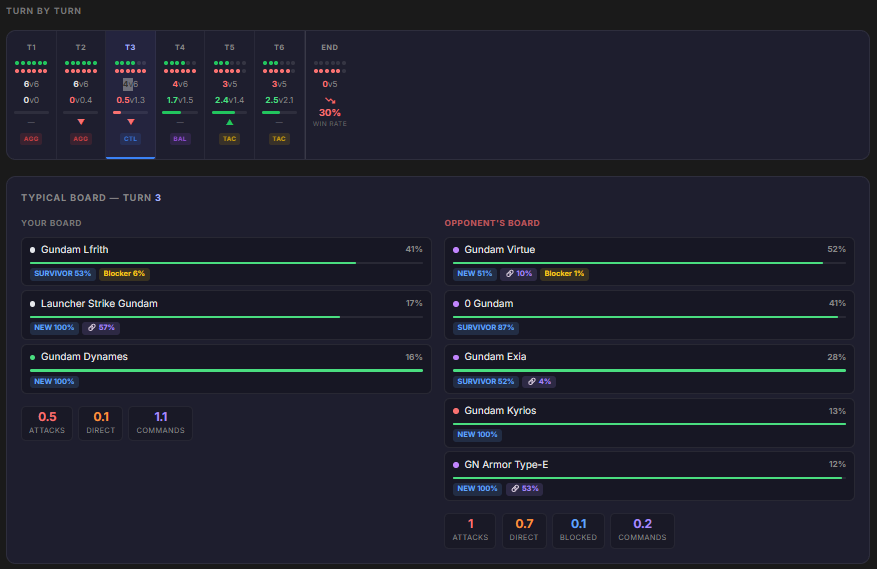Click the SURVIVOR 87% badge
The width and height of the screenshot is (877, 569).
tap(485, 327)
